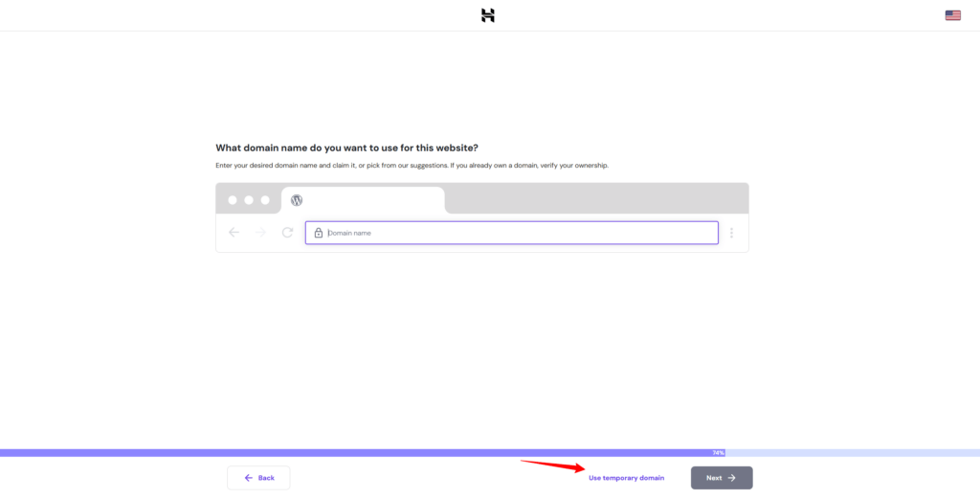This screenshot has height=499, width=980.
Task: Click the Back button
Action: click(258, 477)
